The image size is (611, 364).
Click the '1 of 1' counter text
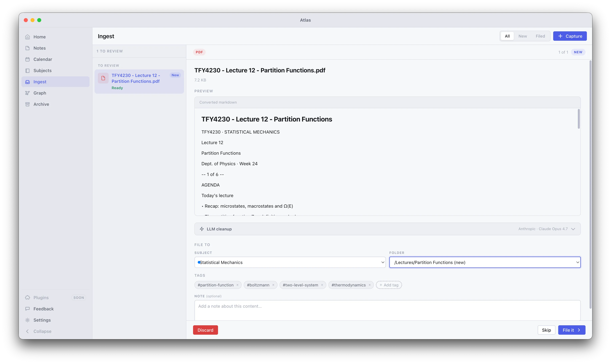click(563, 52)
